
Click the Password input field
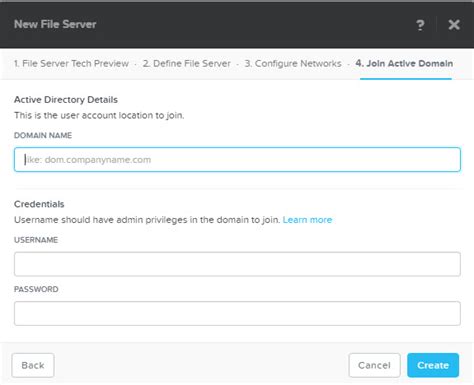pyautogui.click(x=237, y=313)
